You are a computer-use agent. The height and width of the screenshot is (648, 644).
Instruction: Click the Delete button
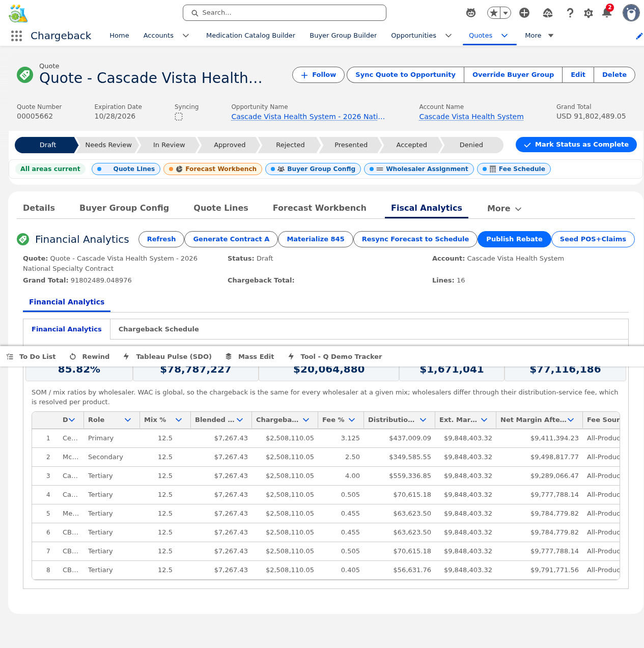click(614, 75)
